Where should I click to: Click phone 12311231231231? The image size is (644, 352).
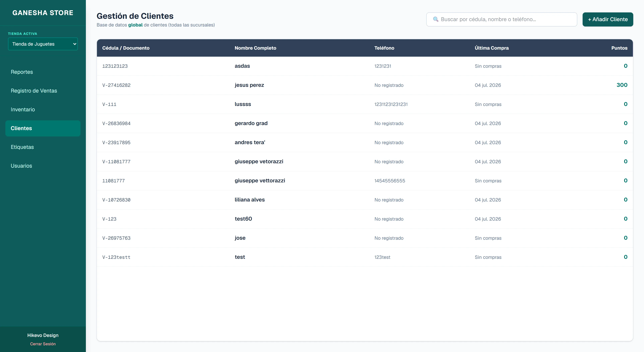point(391,104)
